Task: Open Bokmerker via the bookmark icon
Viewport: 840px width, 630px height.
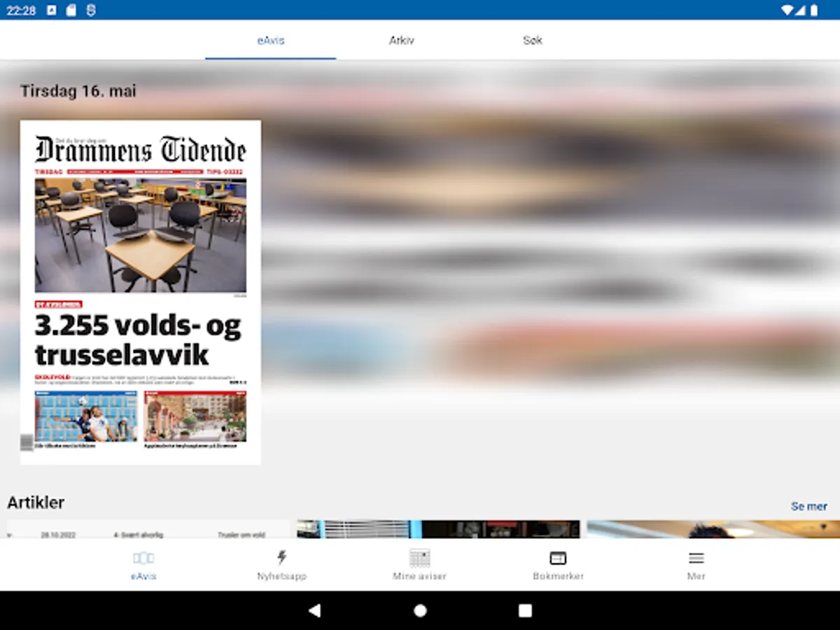Action: coord(558,558)
